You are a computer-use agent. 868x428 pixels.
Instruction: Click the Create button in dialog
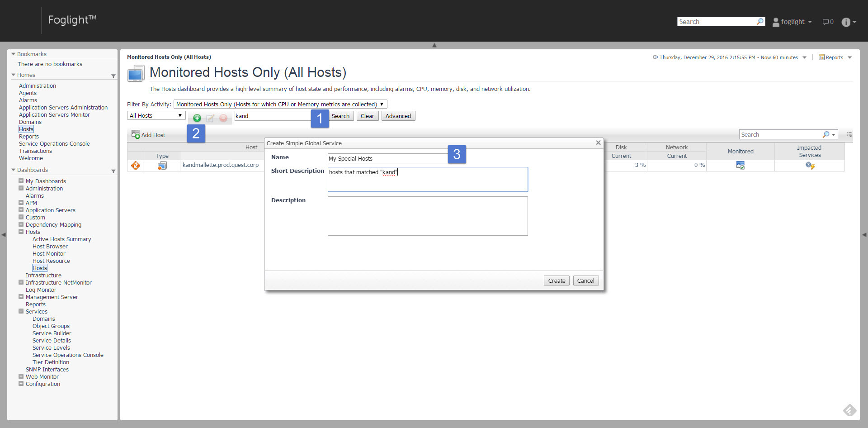(557, 281)
